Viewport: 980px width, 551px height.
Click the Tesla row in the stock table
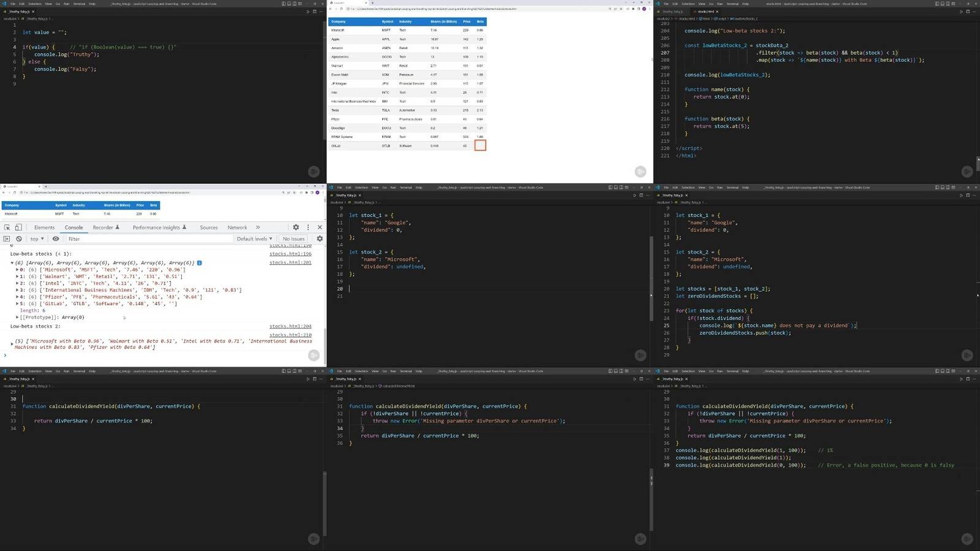pos(407,110)
